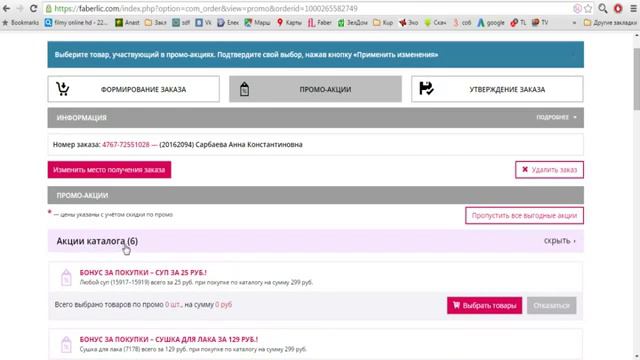Click the checkmark cart icon in Утверждение заказа

(x=426, y=88)
